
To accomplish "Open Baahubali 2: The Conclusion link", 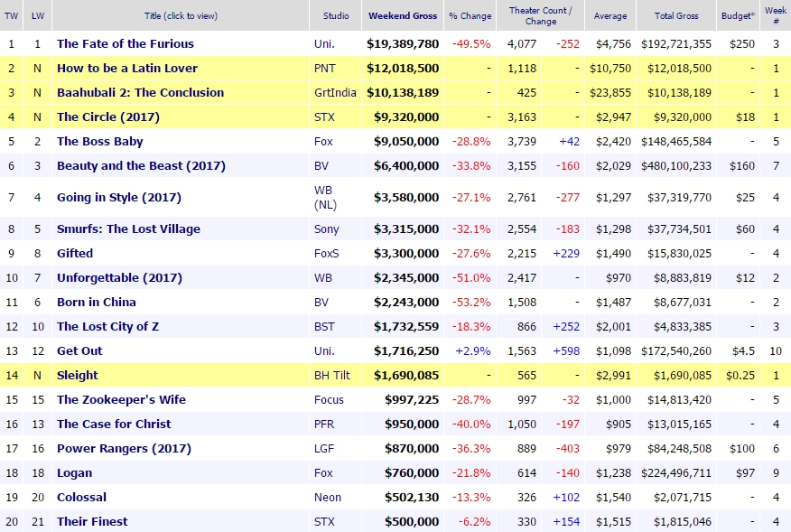I will tap(140, 92).
